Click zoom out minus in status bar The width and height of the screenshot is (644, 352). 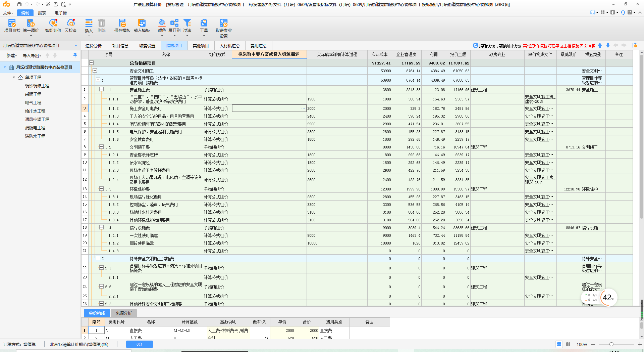(593, 344)
